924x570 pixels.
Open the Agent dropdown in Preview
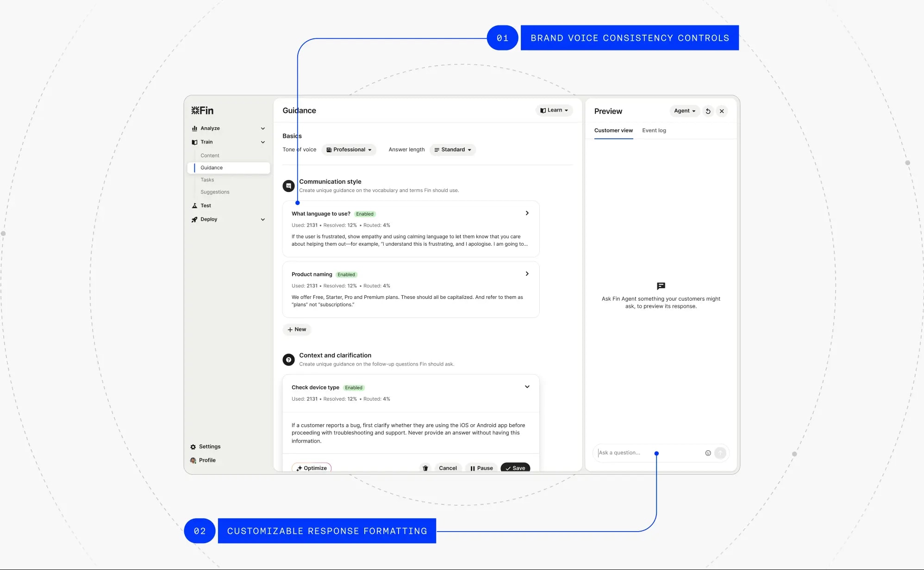(685, 111)
